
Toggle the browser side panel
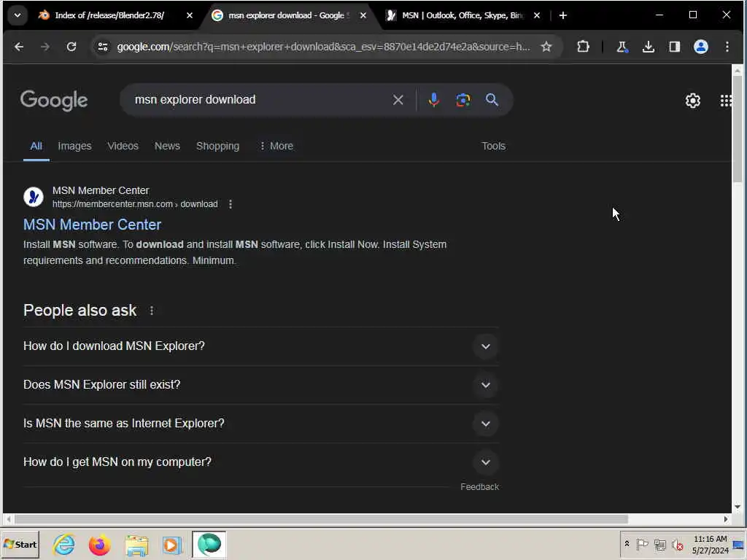(675, 47)
